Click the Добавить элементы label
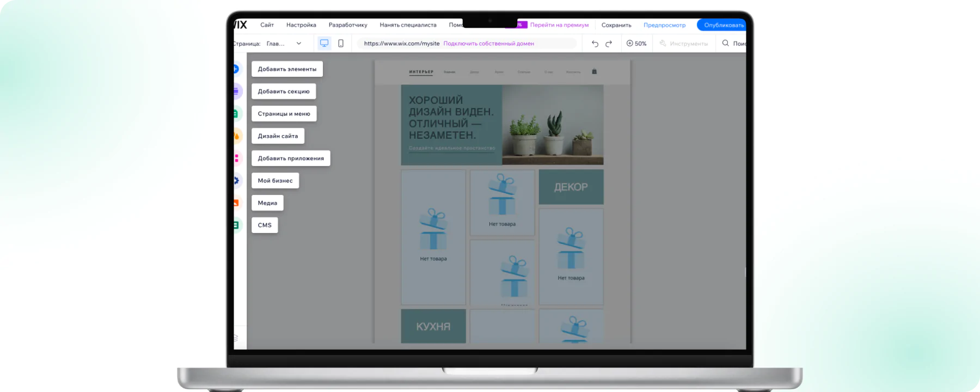The image size is (980, 392). tap(287, 69)
